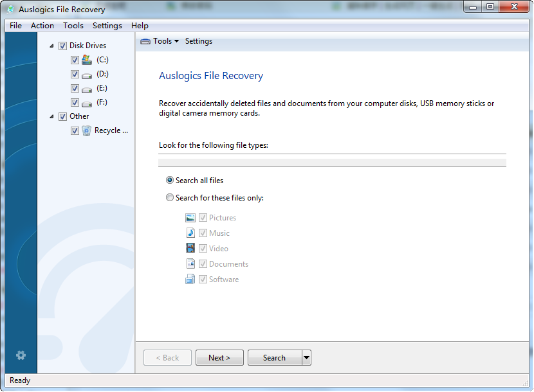This screenshot has height=392, width=534.
Task: Click the Next button
Action: (219, 357)
